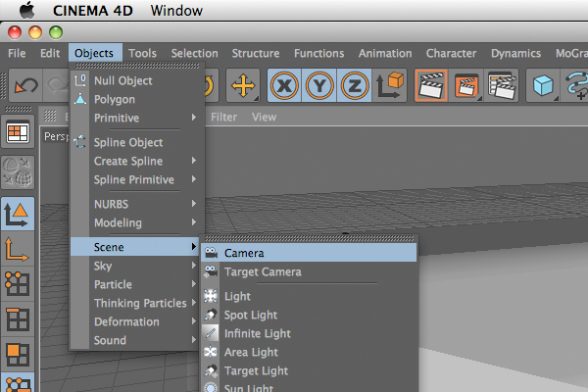Open the Apple menu
588x392 pixels.
[x=27, y=10]
